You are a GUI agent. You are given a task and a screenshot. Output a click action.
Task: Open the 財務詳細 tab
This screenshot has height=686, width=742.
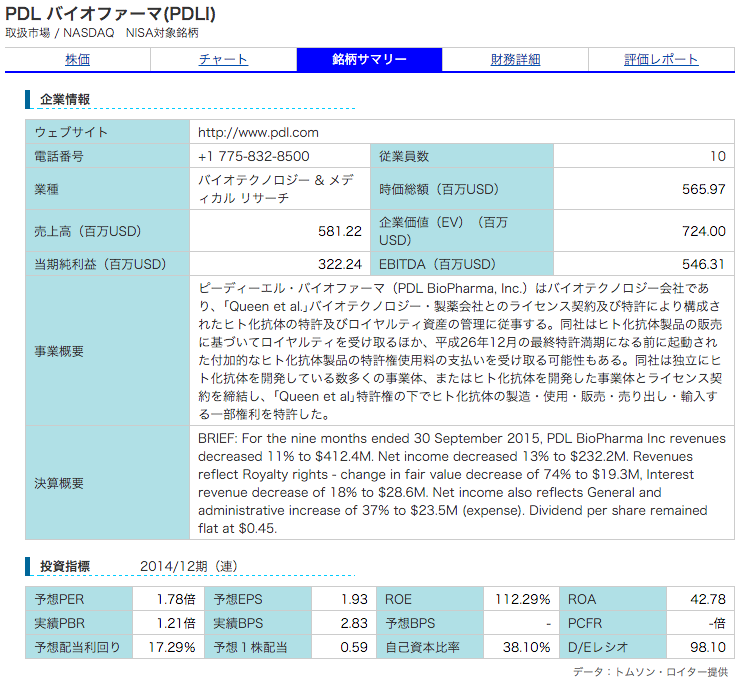515,60
